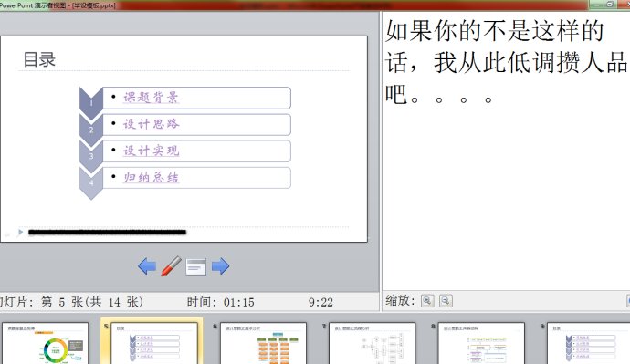Select slide 5 thumbnail in the strip
The width and height of the screenshot is (630, 364).
coord(154,343)
